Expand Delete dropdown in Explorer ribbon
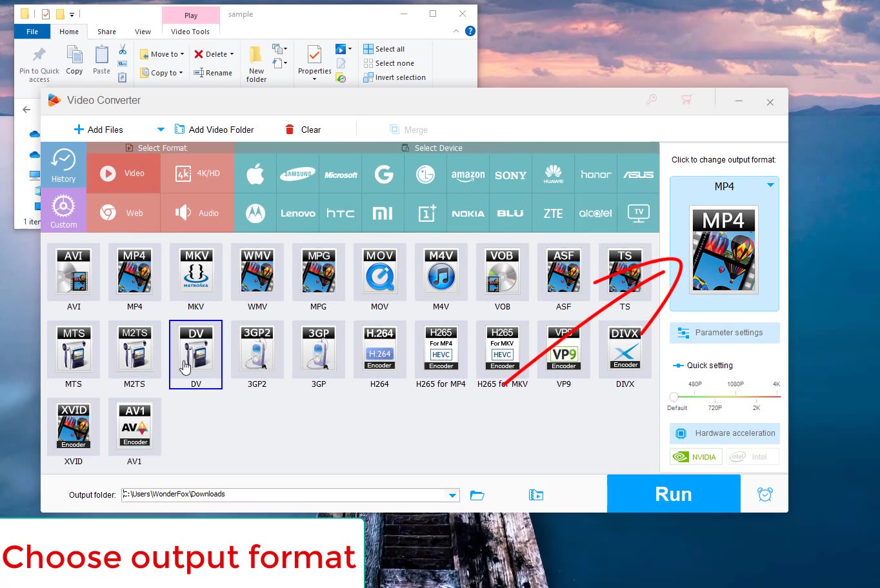The image size is (880, 588). point(232,54)
